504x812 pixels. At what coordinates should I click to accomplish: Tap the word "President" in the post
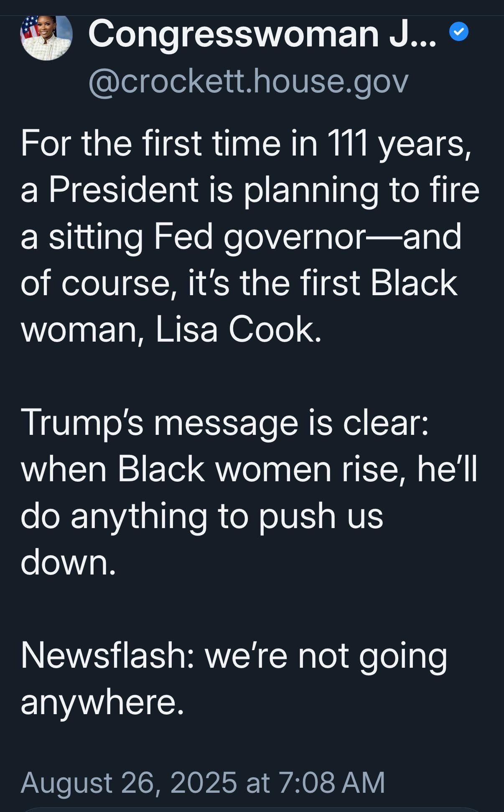[x=123, y=189]
